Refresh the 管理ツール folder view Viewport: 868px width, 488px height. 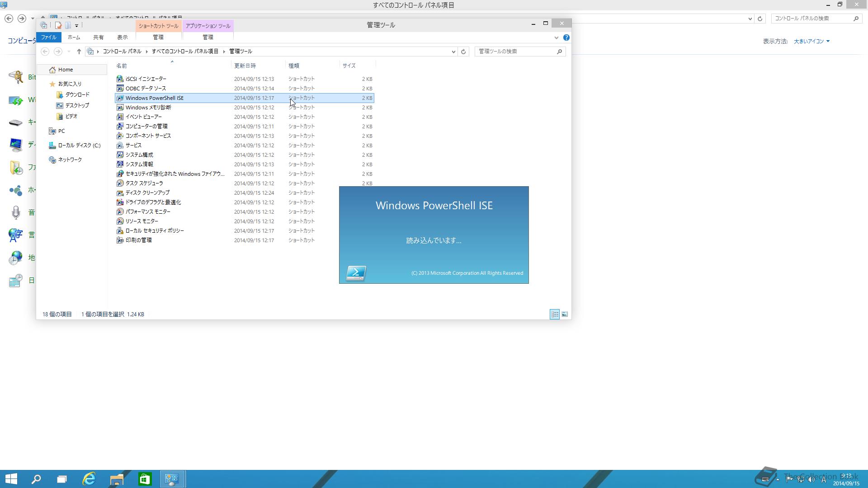click(463, 52)
